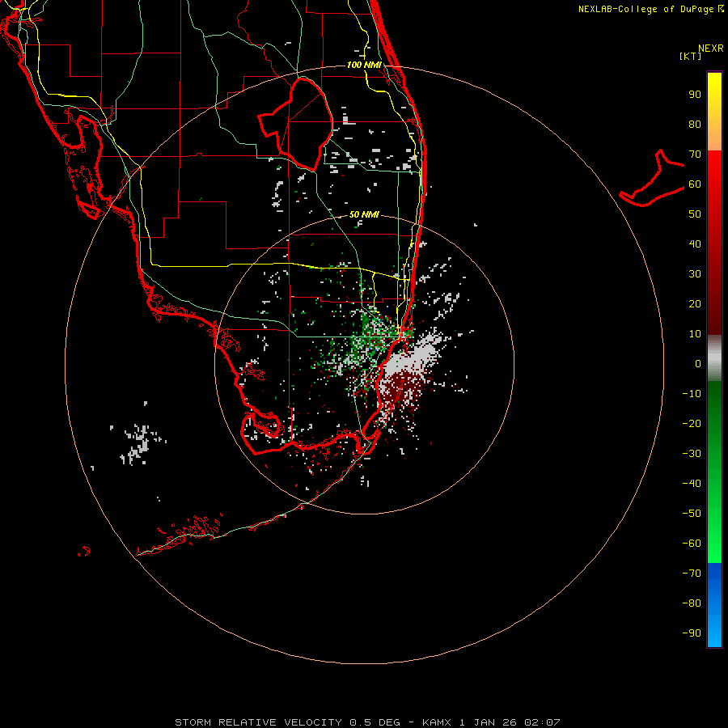Image resolution: width=728 pixels, height=728 pixels.
Task: Click the -10 value on the velocity scale
Action: point(692,394)
